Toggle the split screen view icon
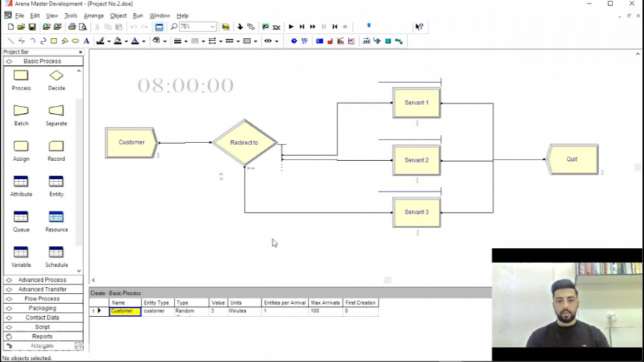644x362 pixels. (x=159, y=27)
